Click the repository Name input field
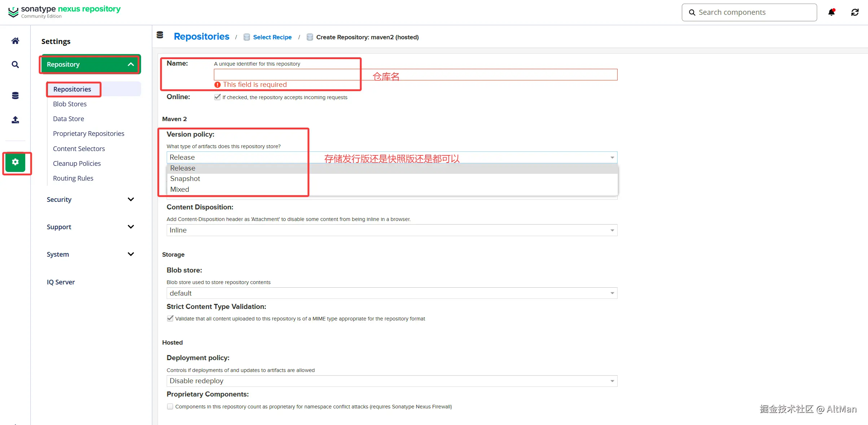 click(469, 75)
